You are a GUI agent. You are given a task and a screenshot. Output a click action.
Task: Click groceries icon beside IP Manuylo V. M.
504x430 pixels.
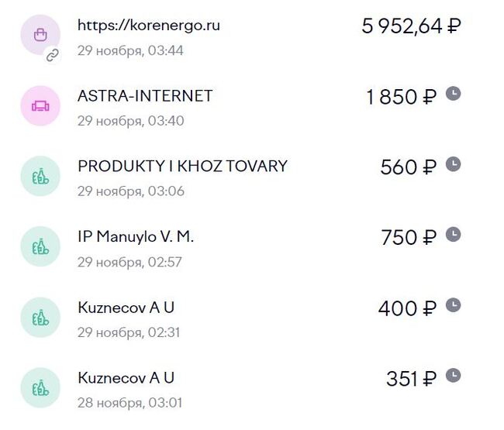point(40,246)
